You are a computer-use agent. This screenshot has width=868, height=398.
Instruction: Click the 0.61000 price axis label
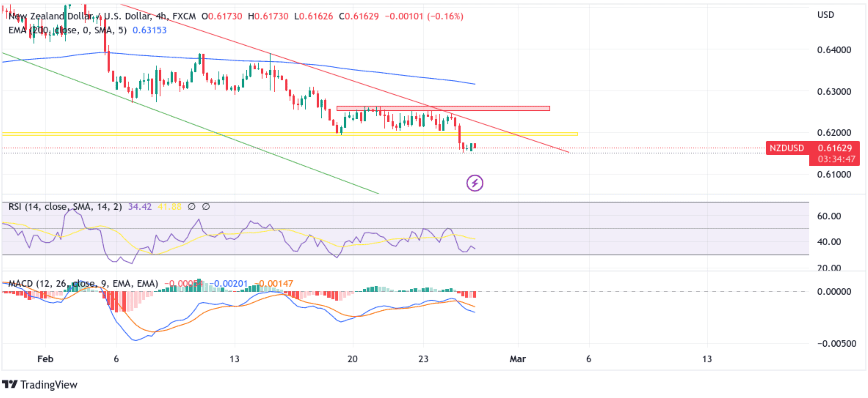(x=834, y=174)
